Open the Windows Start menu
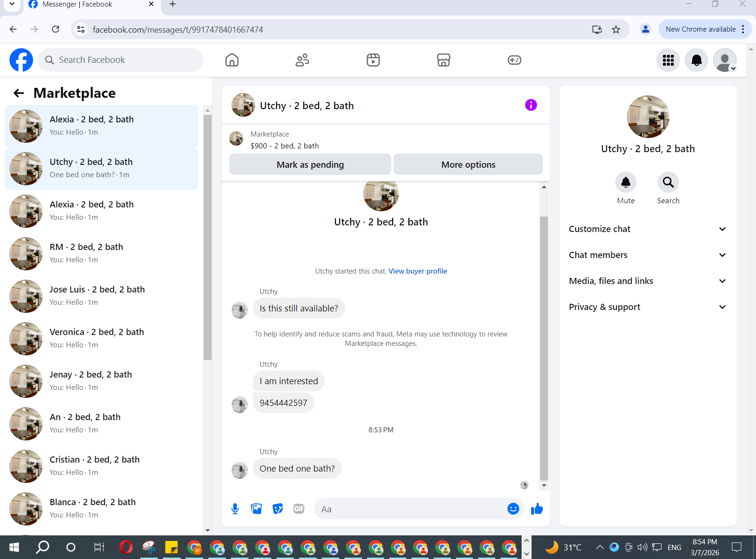 (x=14, y=547)
